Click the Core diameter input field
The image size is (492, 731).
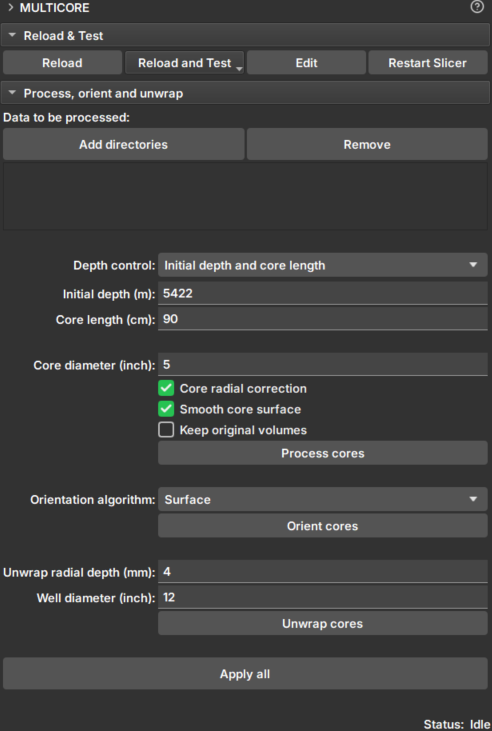[323, 365]
